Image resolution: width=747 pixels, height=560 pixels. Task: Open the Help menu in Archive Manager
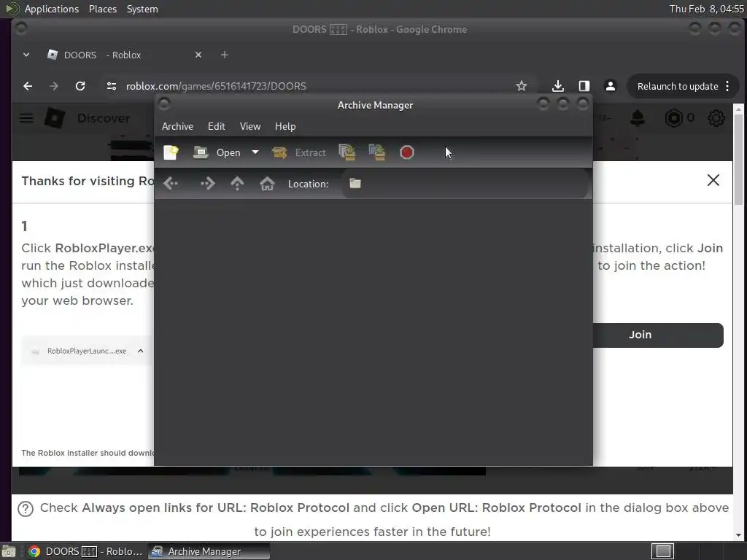coord(285,126)
